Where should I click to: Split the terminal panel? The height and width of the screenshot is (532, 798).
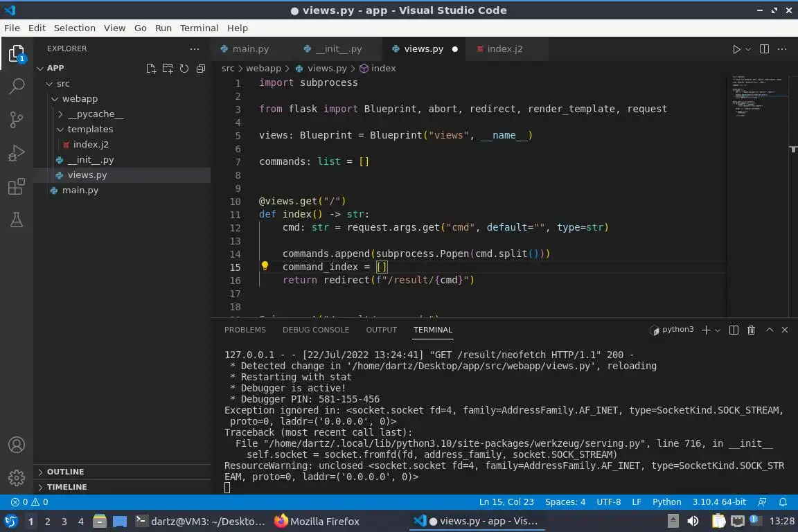pyautogui.click(x=734, y=330)
